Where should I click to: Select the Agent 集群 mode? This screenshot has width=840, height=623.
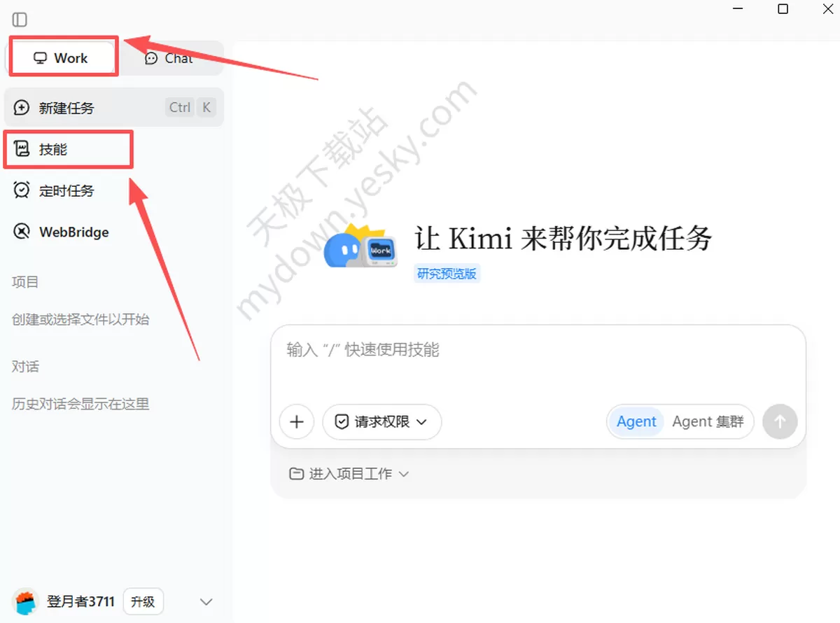(x=708, y=421)
